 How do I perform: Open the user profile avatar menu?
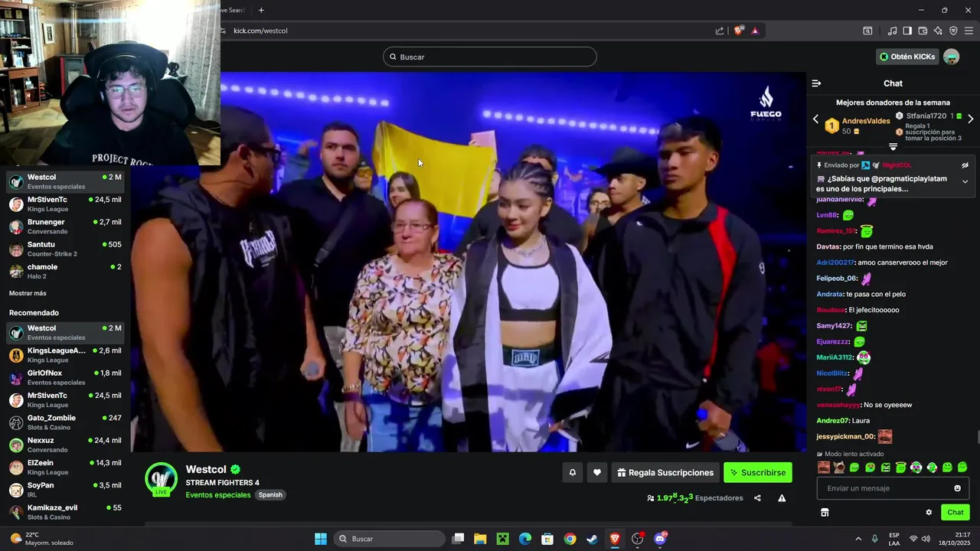tap(951, 57)
